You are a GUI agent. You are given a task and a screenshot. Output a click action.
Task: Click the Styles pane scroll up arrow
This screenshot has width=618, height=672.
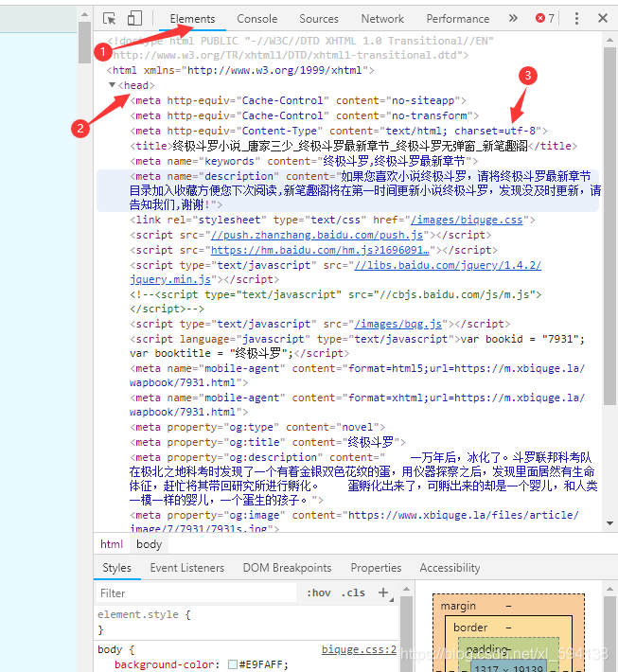pos(406,590)
